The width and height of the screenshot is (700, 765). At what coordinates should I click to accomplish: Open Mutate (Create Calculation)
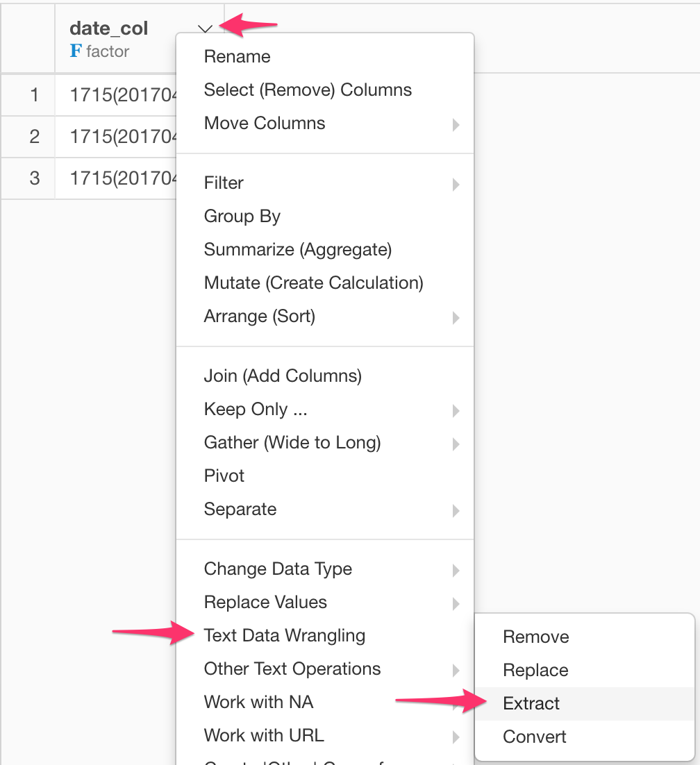(313, 283)
